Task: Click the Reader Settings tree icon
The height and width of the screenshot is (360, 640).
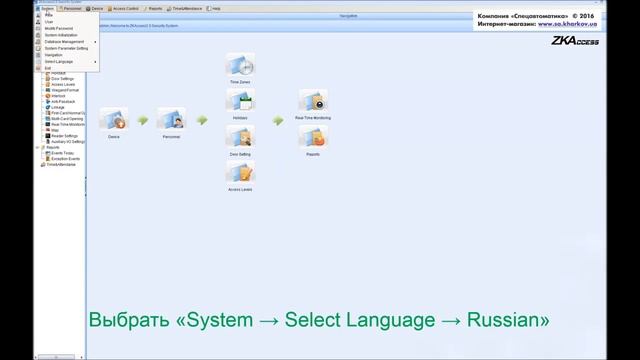Action: tap(48, 136)
